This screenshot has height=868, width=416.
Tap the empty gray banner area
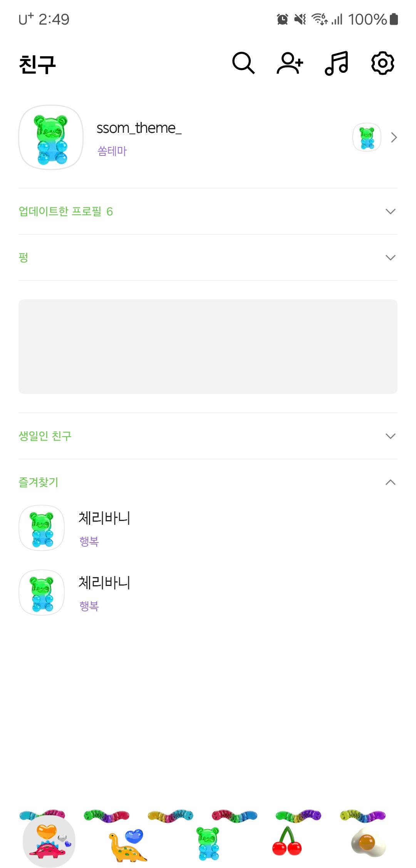coord(208,347)
